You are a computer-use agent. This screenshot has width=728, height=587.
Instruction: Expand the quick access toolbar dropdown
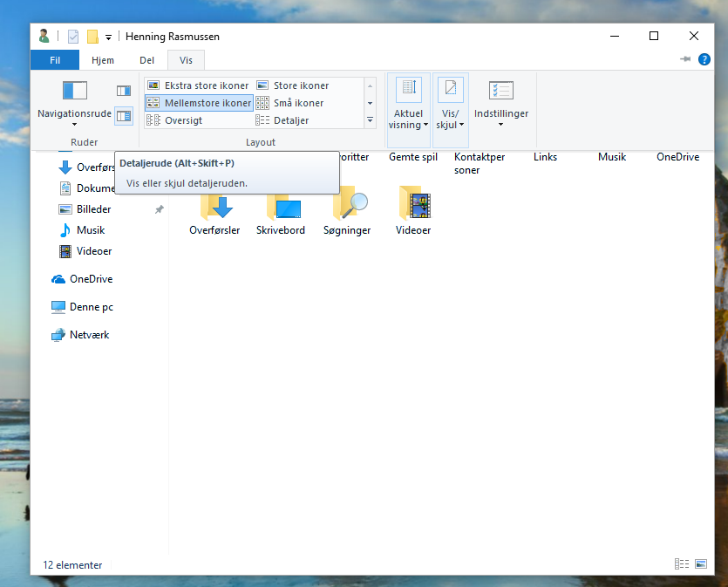click(107, 36)
